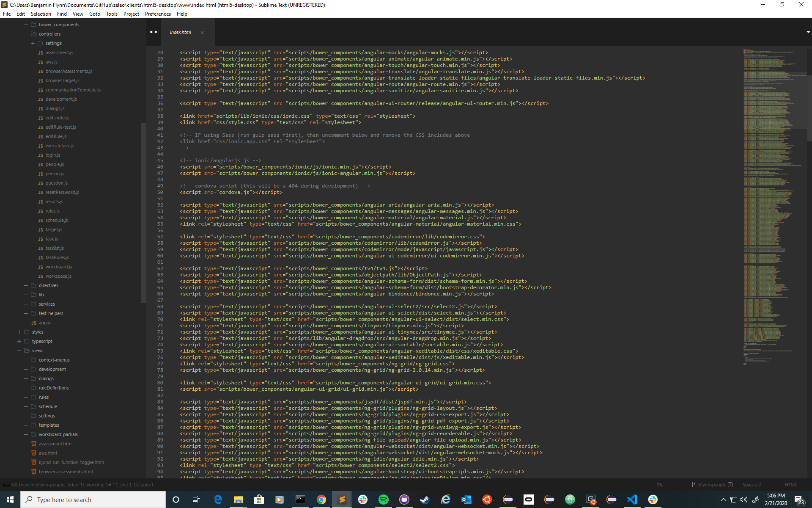Open GitHub Desktop from the taskbar
Viewport: 812px width, 508px height.
[x=404, y=500]
